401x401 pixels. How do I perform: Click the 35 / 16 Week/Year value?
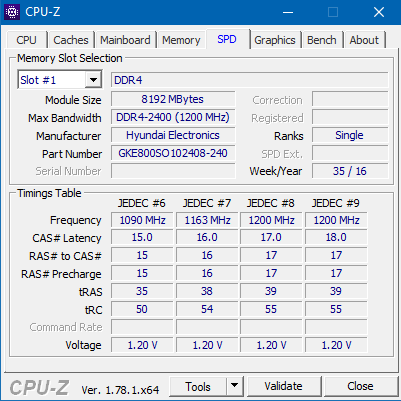click(x=350, y=171)
